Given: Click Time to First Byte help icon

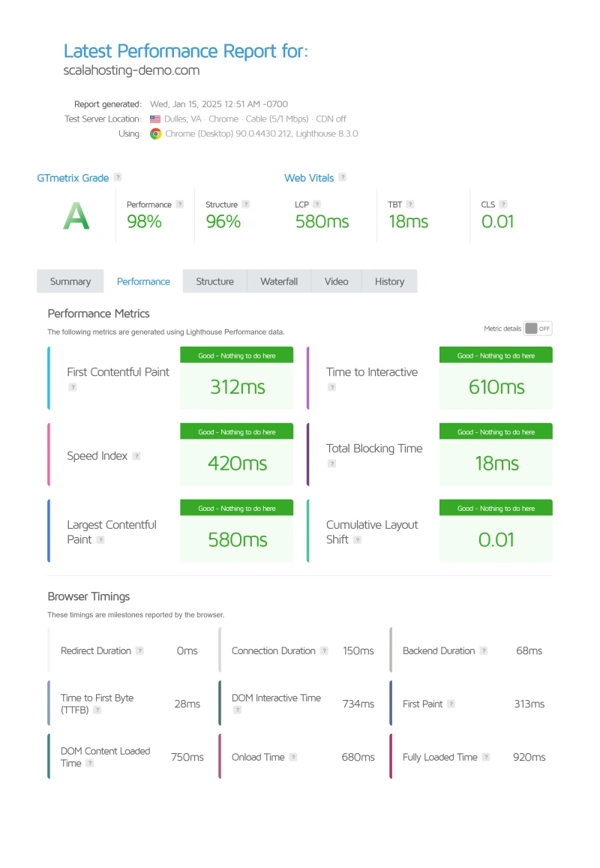Looking at the screenshot, I should [97, 710].
